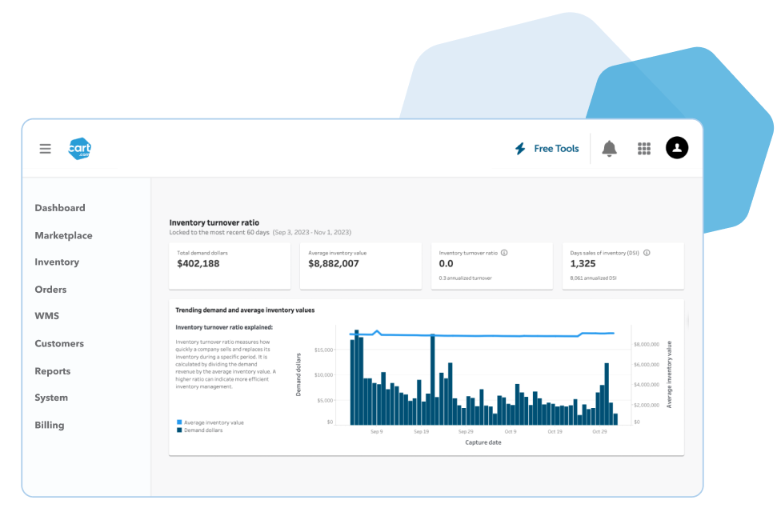Open Marketplace in the sidebar
The width and height of the screenshot is (777, 532).
[x=63, y=236]
